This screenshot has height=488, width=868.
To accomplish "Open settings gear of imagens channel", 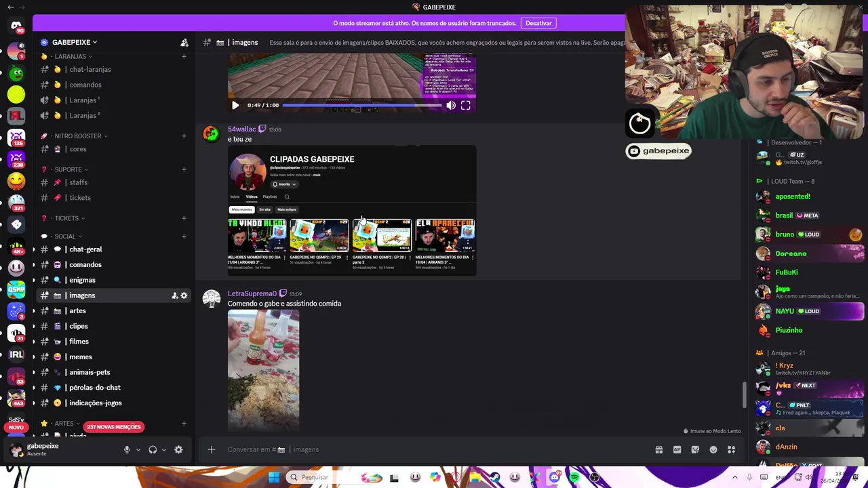I will point(184,296).
